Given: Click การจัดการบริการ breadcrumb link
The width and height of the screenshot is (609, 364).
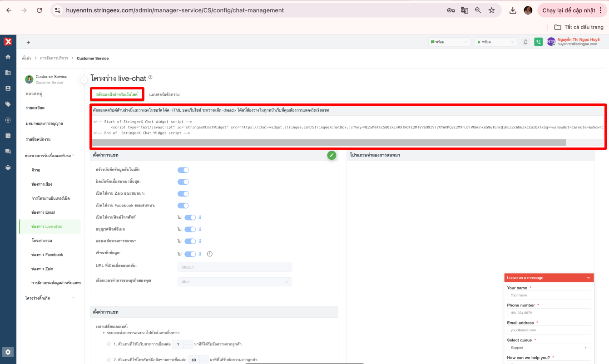Looking at the screenshot, I should (54, 58).
